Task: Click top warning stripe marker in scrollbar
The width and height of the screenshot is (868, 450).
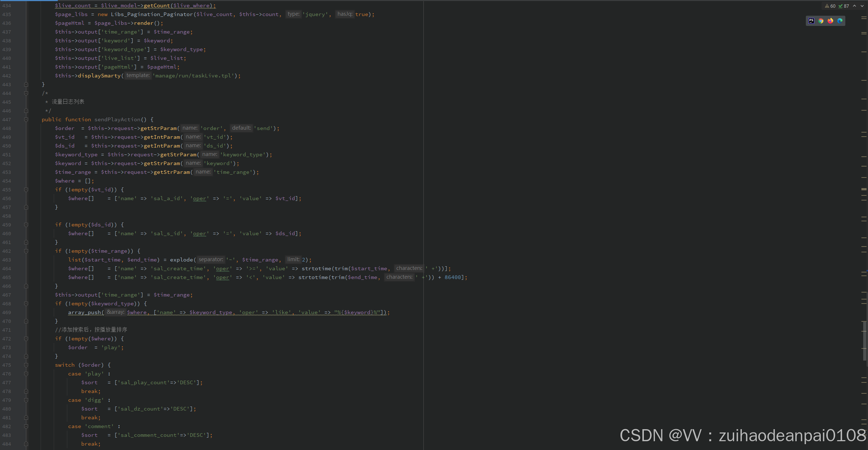Action: tap(864, 18)
